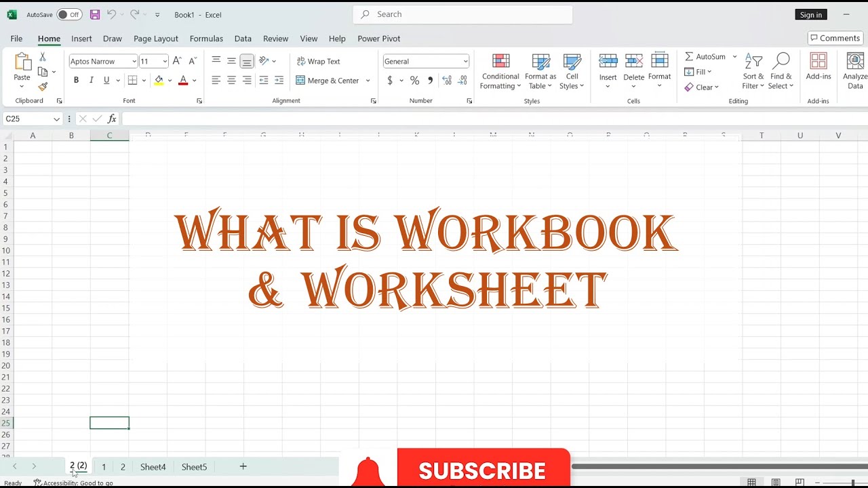Viewport: 868px width, 488px height.
Task: Click inside the Search box
Action: tap(462, 14)
